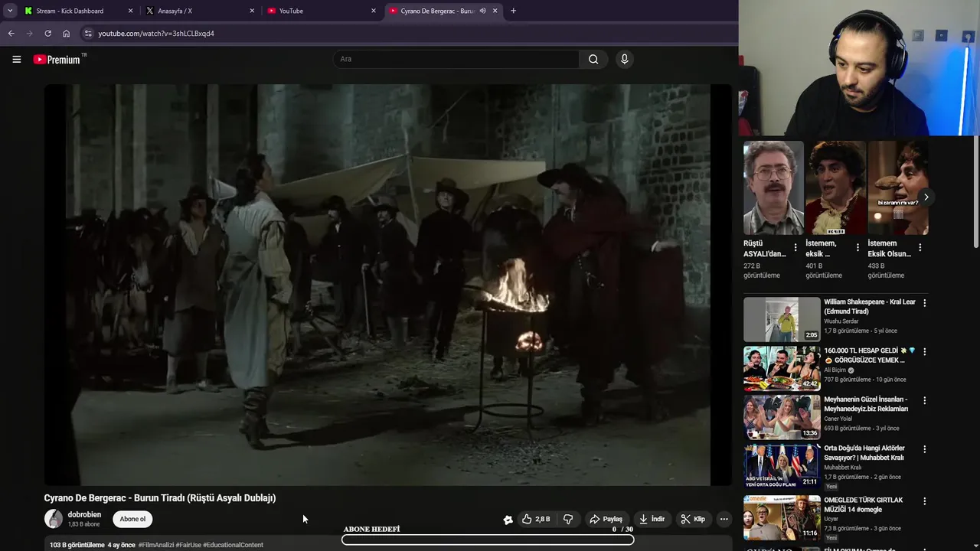
Task: Subscribe with Abone ol button
Action: point(132,519)
